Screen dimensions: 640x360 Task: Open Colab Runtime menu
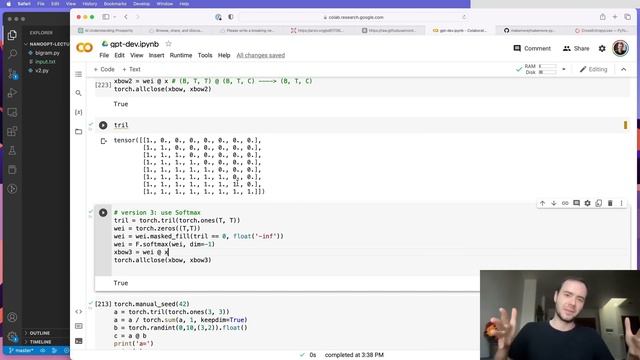181,55
